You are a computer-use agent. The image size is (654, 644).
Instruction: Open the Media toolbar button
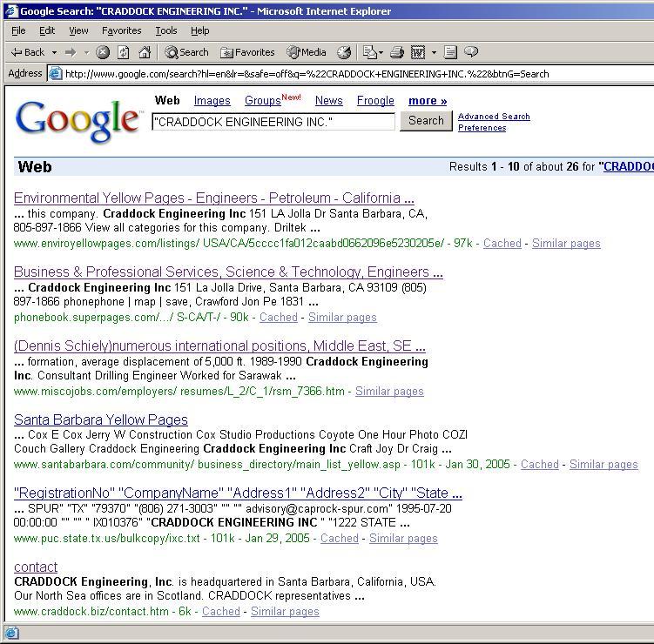point(307,52)
